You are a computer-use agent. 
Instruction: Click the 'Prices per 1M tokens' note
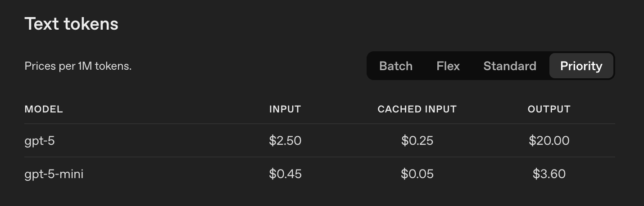point(78,66)
